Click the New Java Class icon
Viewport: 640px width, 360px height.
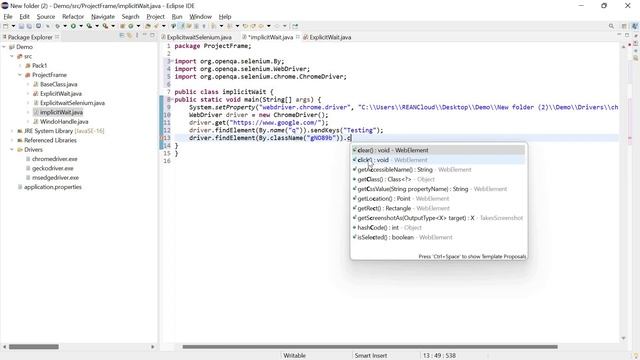coord(131,26)
